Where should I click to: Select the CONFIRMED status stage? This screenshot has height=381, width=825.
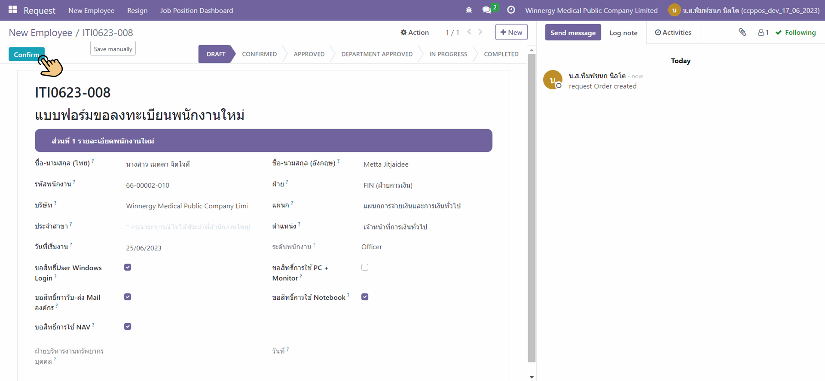pyautogui.click(x=259, y=54)
